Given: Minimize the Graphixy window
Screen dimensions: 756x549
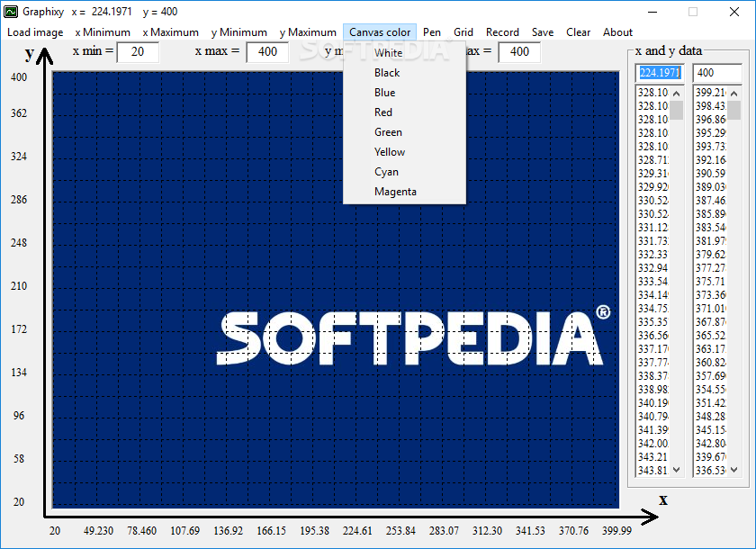Looking at the screenshot, I should pos(652,12).
